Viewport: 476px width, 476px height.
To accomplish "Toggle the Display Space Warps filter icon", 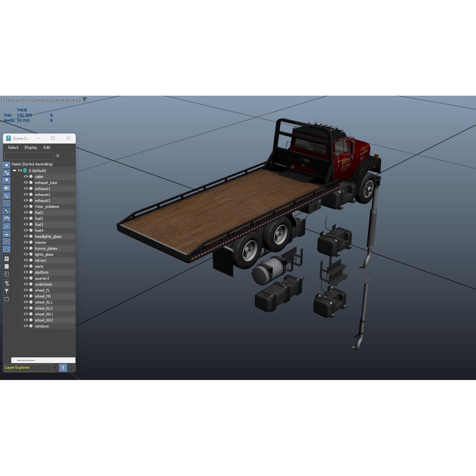I will 7,203.
